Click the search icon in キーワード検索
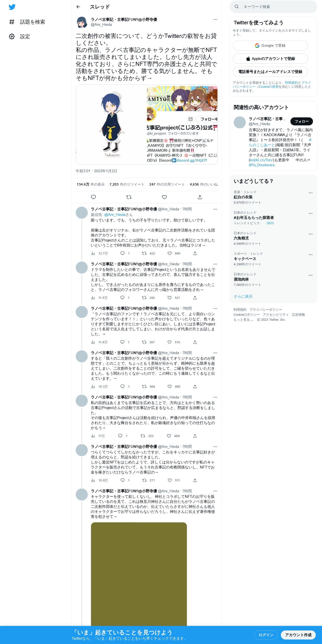 (236, 7)
